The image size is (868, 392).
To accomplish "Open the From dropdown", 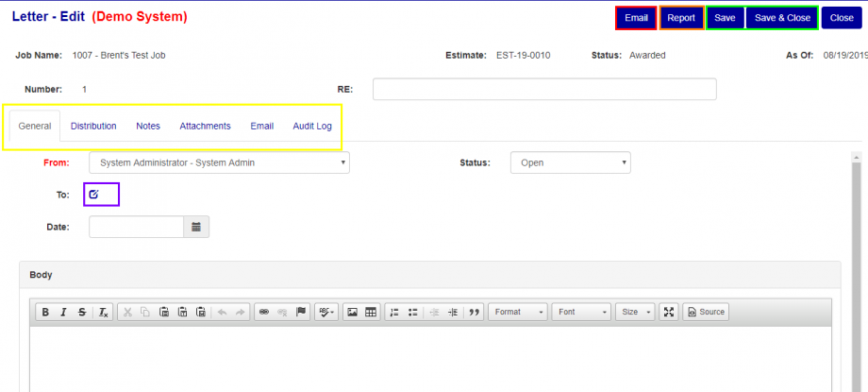I will coord(219,163).
